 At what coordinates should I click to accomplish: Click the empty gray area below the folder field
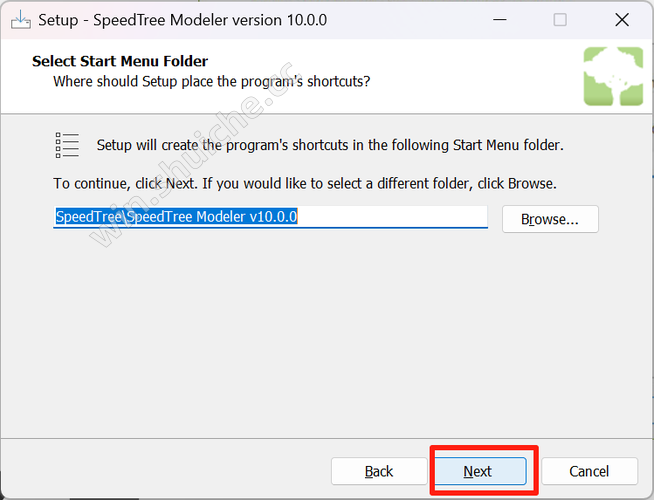325,334
